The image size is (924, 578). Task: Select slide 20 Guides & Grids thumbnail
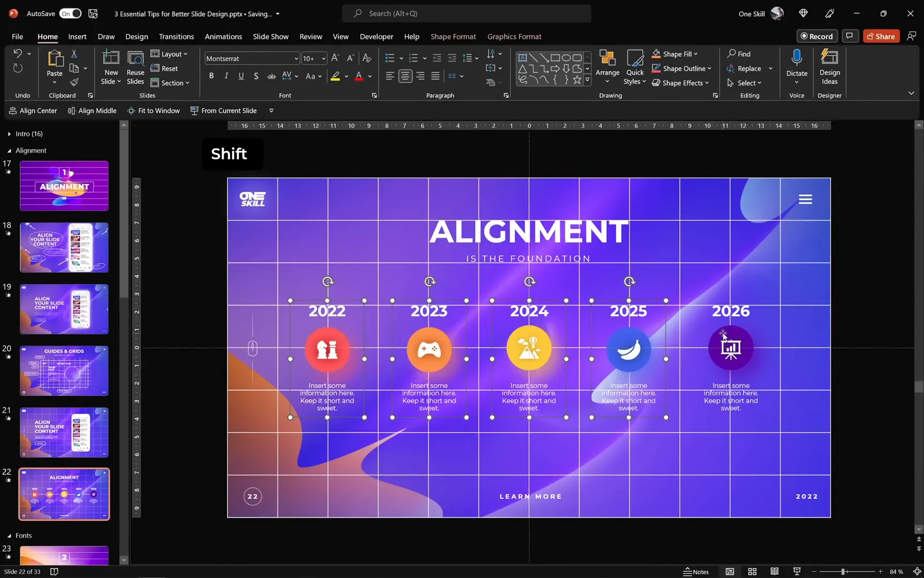[64, 370]
